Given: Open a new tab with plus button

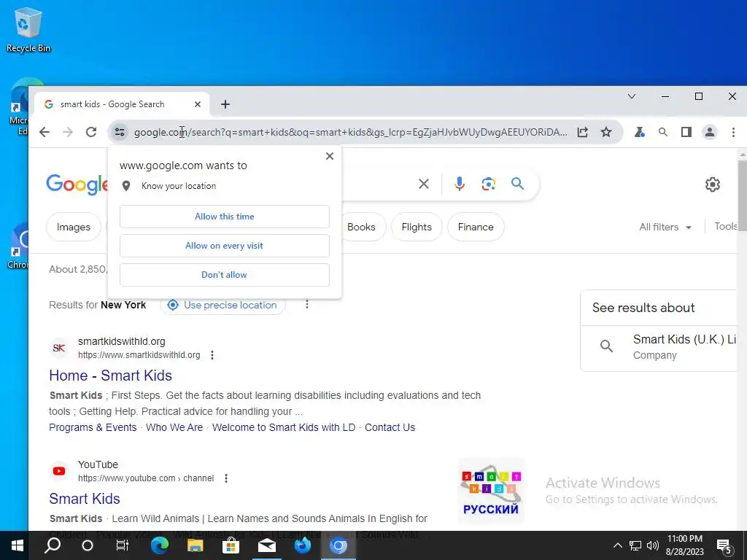Looking at the screenshot, I should click(x=225, y=104).
